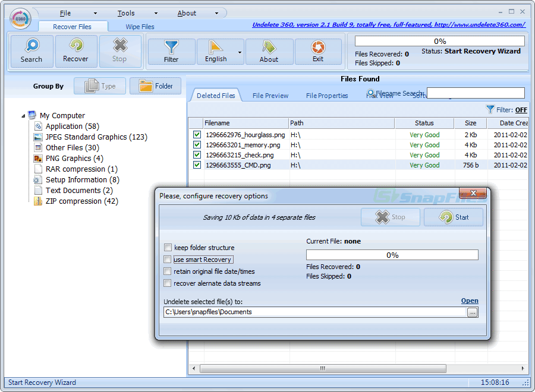The height and width of the screenshot is (392, 535).
Task: Open the File menu
Action: 65,13
